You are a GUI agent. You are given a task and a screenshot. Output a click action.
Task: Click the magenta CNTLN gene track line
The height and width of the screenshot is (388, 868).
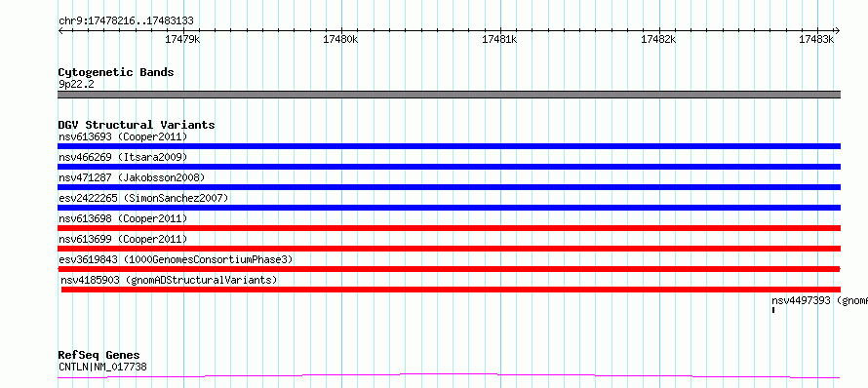coord(449,376)
